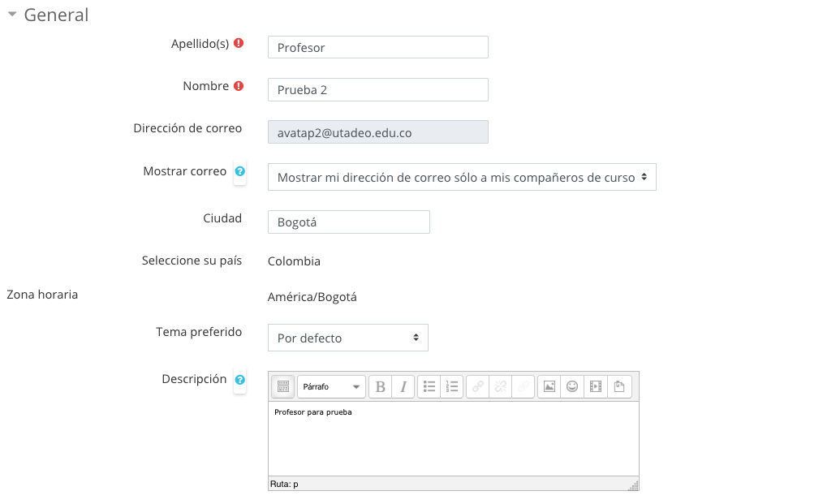Toggle the editor toolbar expand icon
Screen dimensions: 823x504
click(283, 387)
